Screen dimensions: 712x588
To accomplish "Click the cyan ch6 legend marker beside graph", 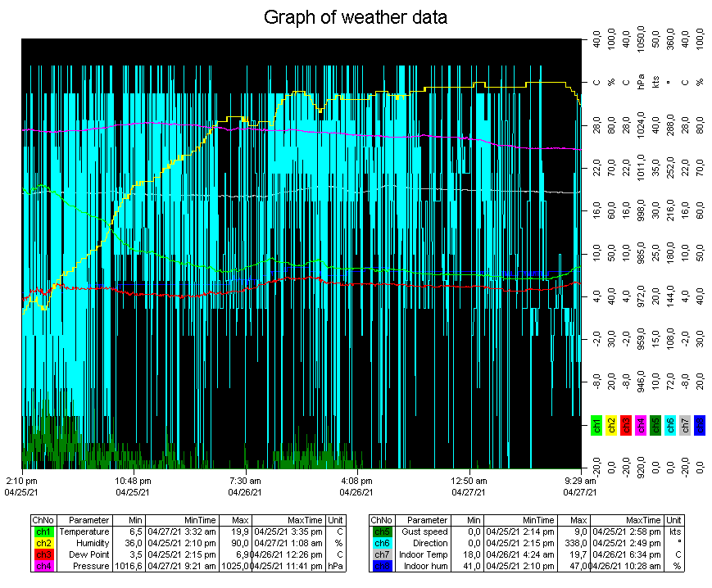I will pyautogui.click(x=670, y=425).
